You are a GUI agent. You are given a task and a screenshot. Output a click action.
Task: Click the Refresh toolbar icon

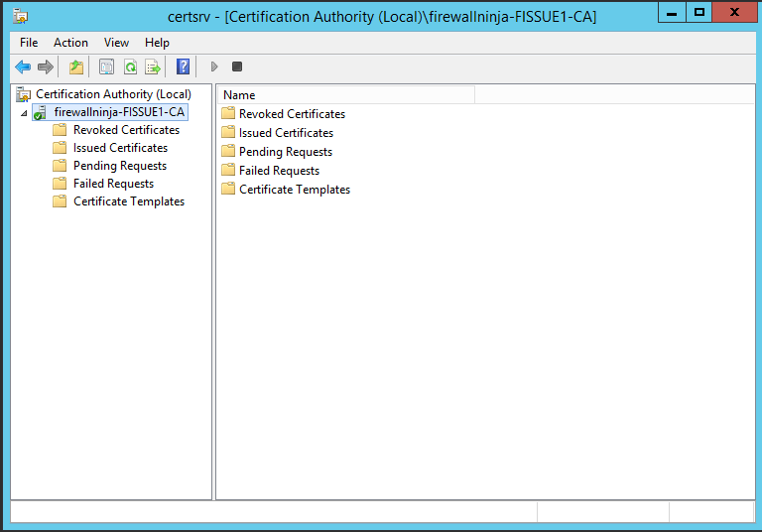click(x=130, y=66)
